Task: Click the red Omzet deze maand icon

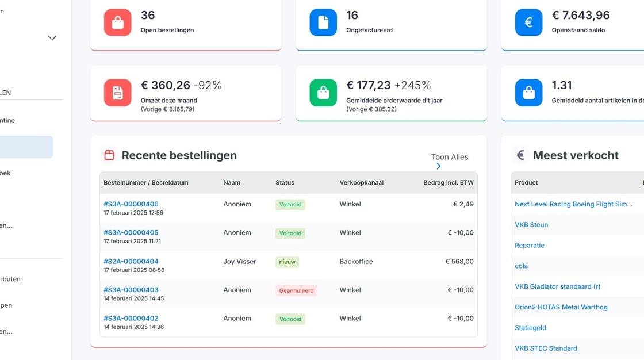Action: 117,93
